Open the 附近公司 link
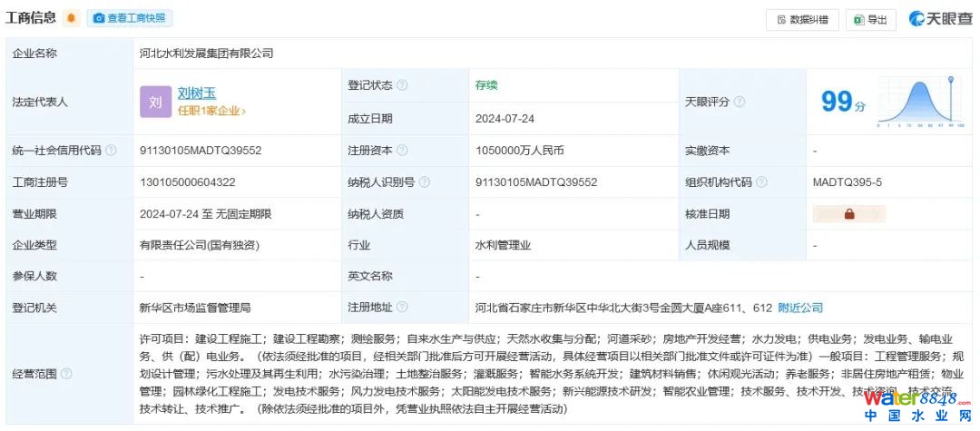The width and height of the screenshot is (980, 431). coord(800,308)
